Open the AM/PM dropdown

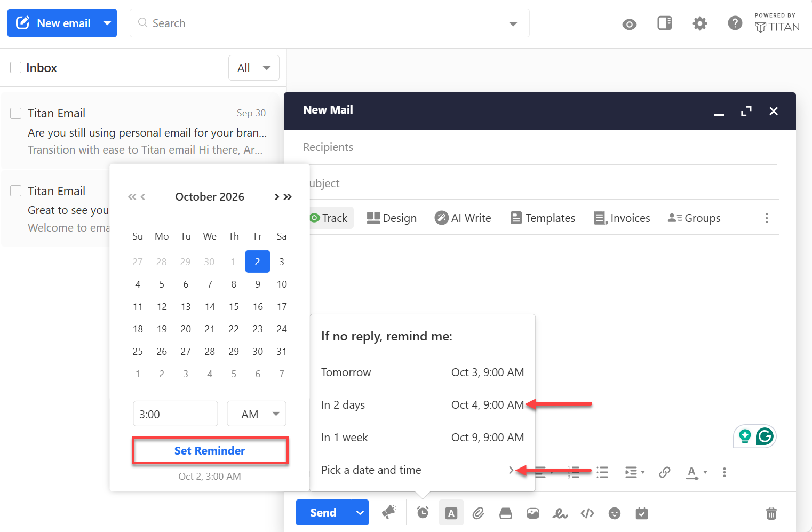(x=257, y=414)
